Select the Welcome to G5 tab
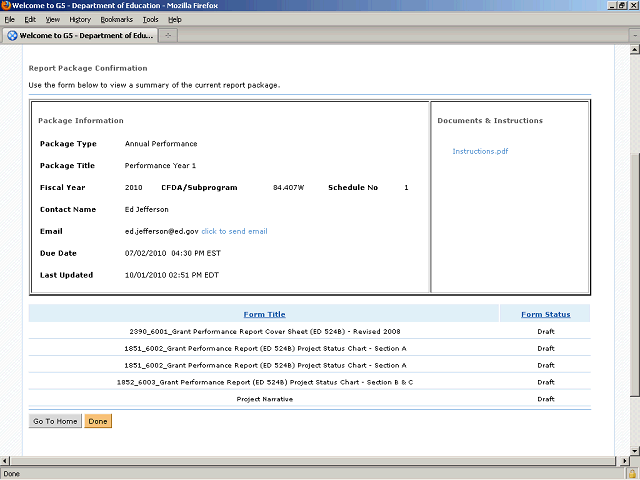The height and width of the screenshot is (480, 640). [x=85, y=36]
